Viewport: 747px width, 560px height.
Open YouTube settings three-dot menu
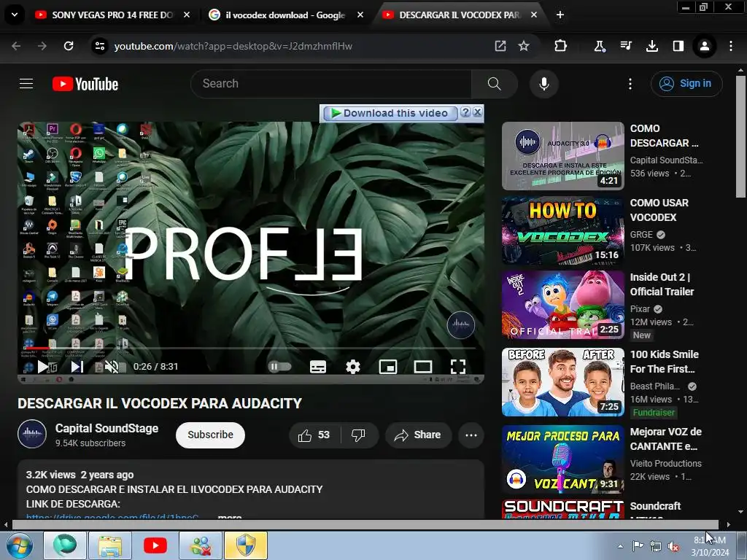(x=630, y=84)
